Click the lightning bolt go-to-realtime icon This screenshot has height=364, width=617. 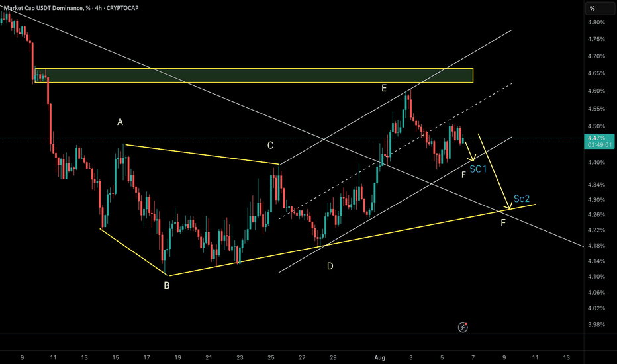click(463, 327)
